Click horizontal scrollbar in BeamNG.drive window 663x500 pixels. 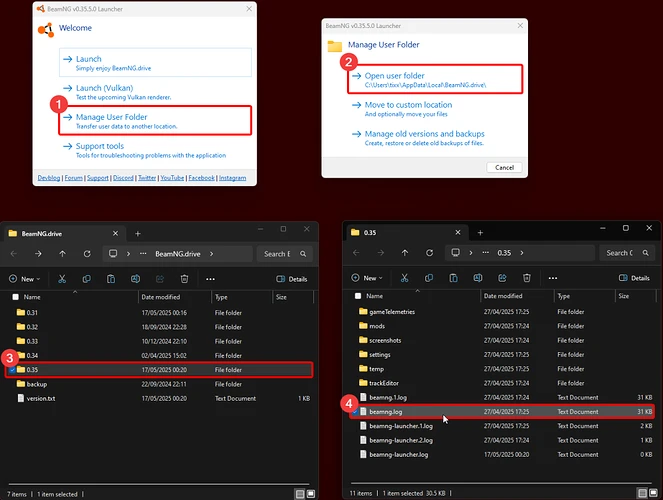coord(159,484)
